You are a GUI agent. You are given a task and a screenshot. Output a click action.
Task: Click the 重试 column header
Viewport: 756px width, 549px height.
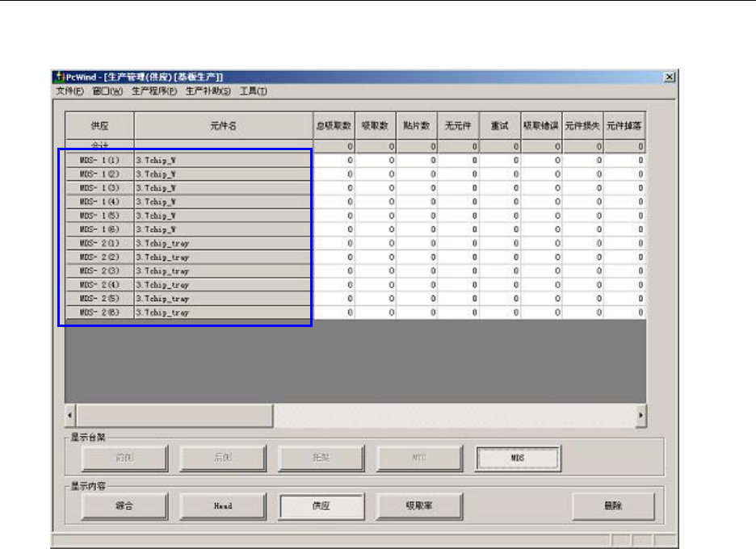click(499, 126)
